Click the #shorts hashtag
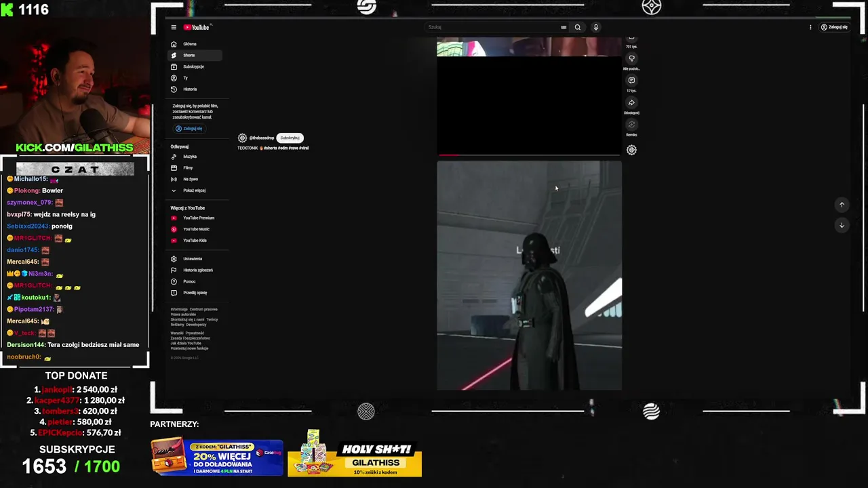868x488 pixels. tap(271, 148)
